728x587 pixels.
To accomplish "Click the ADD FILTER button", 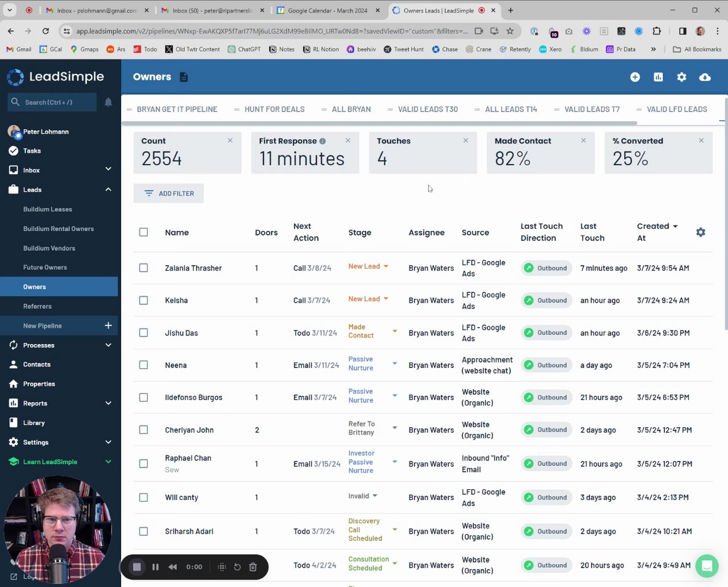I will click(x=168, y=193).
